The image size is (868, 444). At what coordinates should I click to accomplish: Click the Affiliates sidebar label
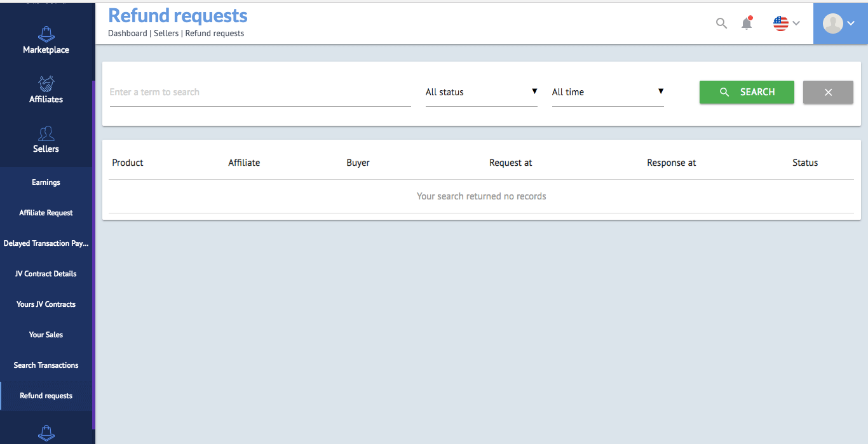pos(46,99)
